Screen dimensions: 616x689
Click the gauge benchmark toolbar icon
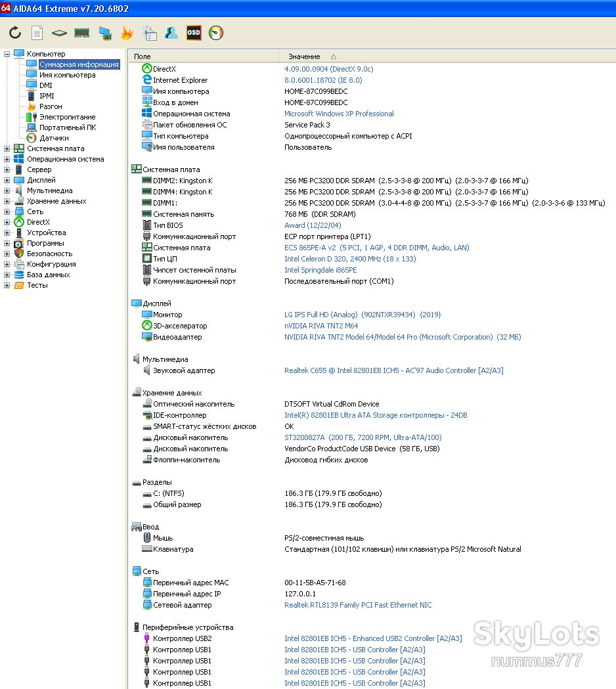216,33
